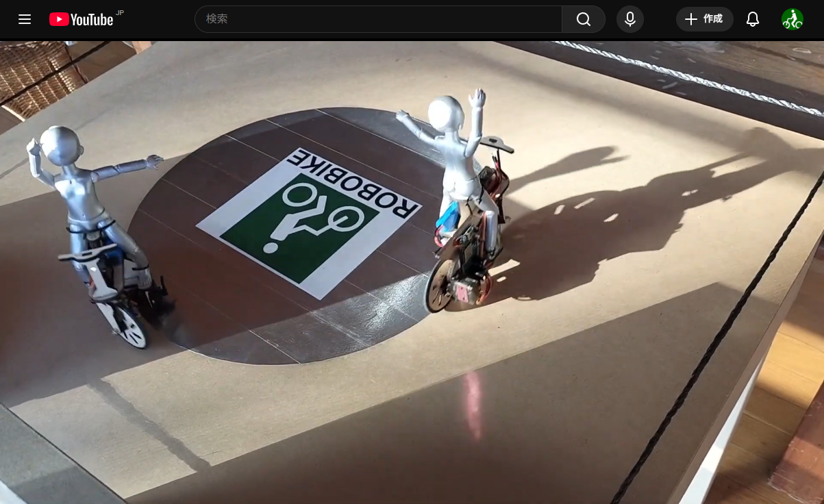Click the right bike's rear wheel

pyautogui.click(x=442, y=286)
